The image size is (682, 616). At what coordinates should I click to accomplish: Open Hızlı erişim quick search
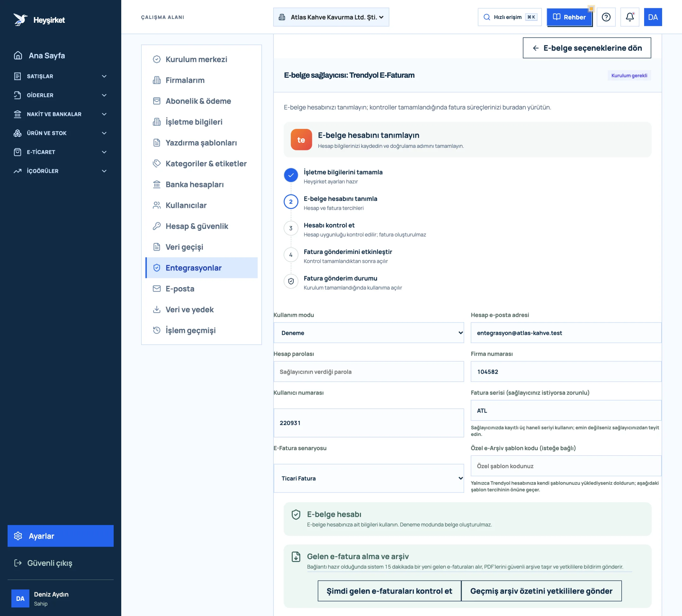coord(510,17)
